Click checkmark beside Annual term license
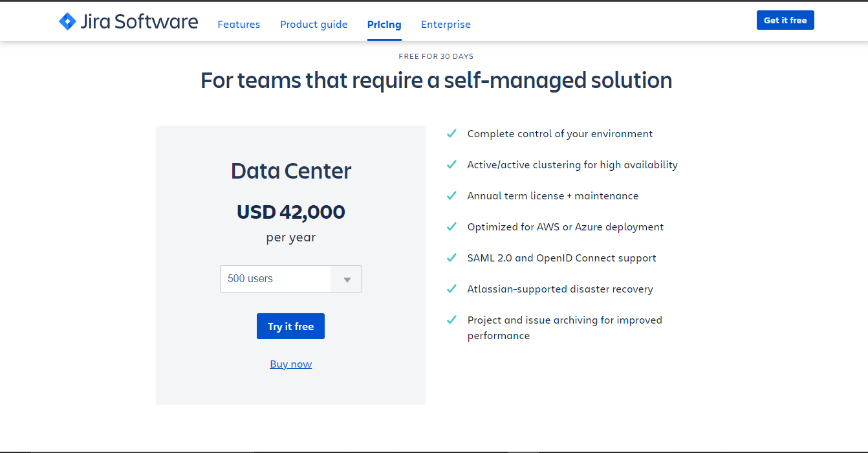Image resolution: width=868 pixels, height=453 pixels. point(451,195)
